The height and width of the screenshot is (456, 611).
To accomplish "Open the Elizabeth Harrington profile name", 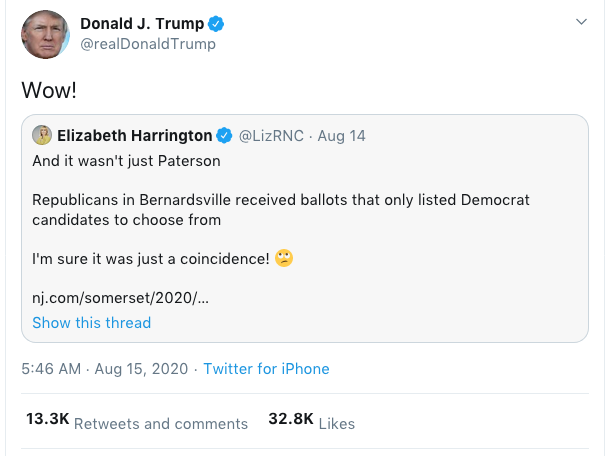I will point(135,136).
